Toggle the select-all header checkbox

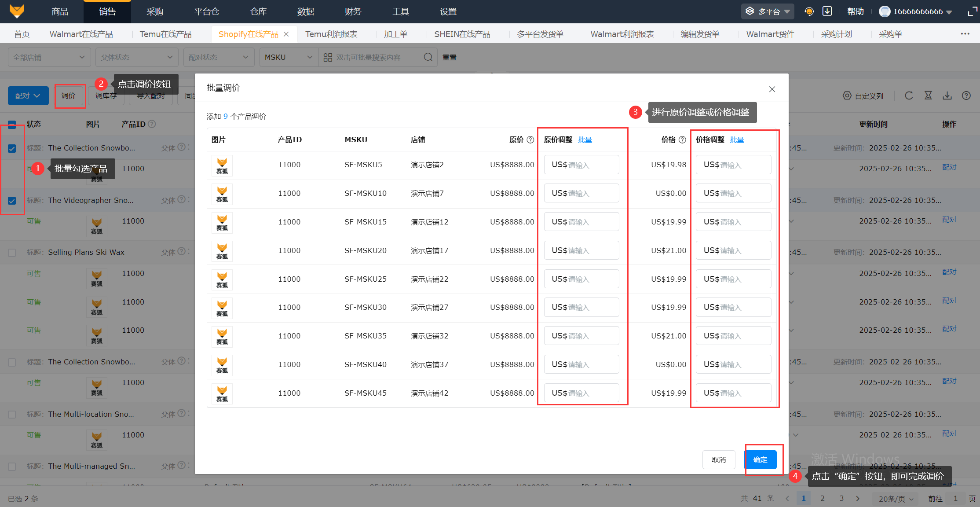[x=12, y=125]
